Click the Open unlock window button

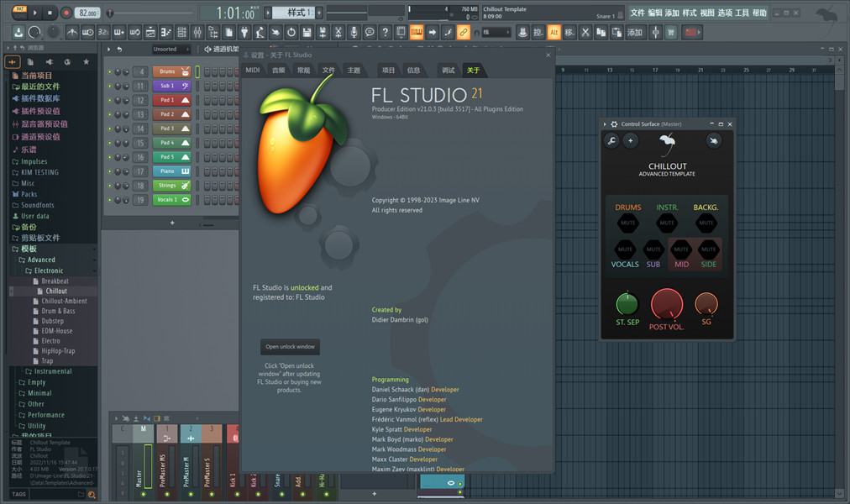click(290, 347)
